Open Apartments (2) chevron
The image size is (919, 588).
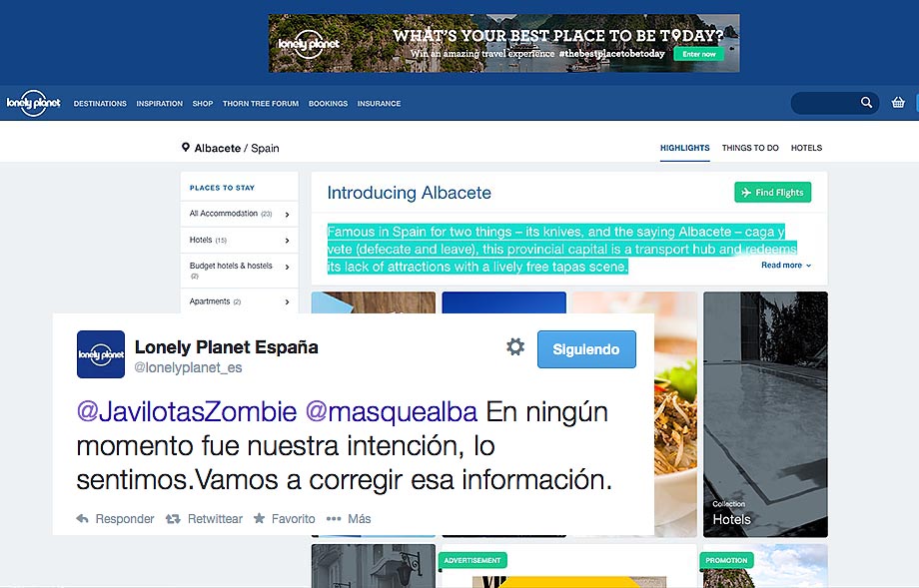288,301
